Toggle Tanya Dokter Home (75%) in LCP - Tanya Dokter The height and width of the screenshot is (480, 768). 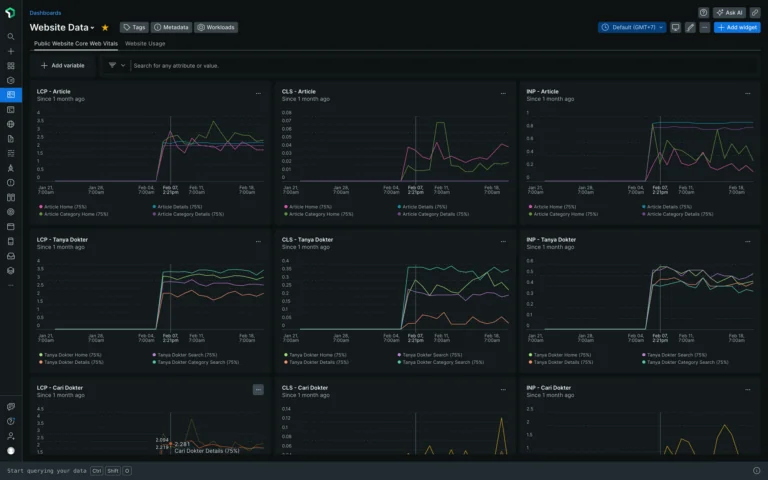[x=70, y=355]
